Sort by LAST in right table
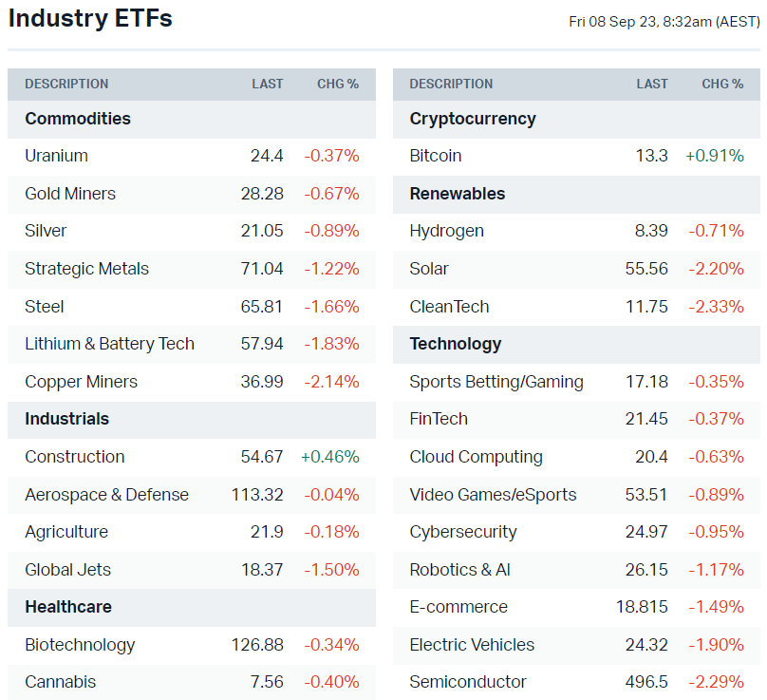 (652, 84)
